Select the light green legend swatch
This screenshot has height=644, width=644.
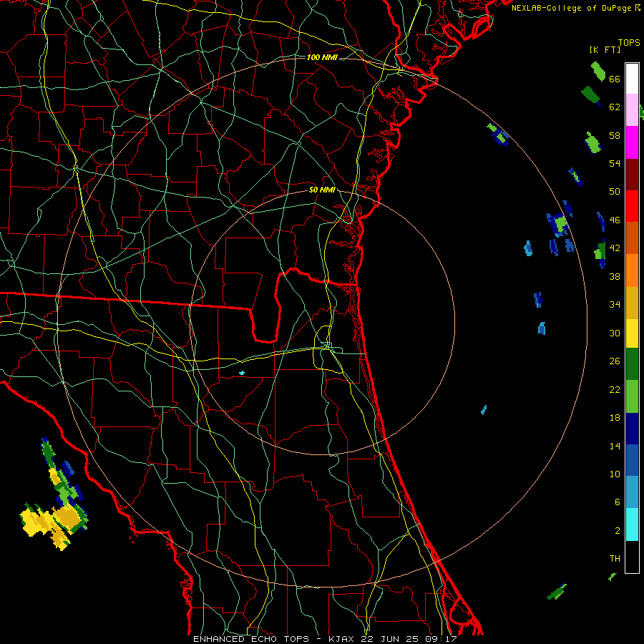pyautogui.click(x=632, y=396)
